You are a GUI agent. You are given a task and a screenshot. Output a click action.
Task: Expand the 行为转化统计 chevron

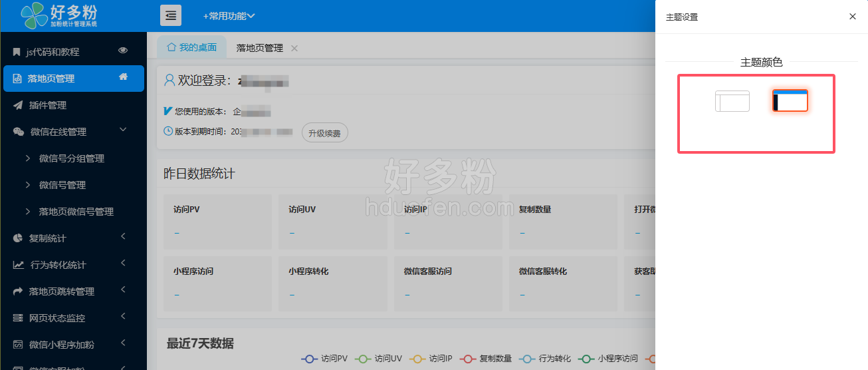coord(123,264)
